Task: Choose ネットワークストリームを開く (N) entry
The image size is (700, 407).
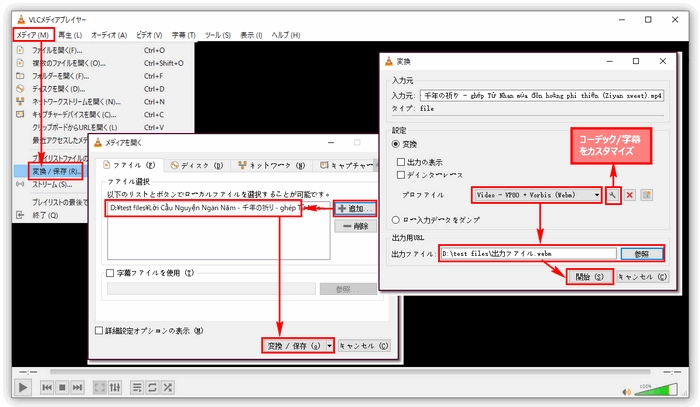Action: [104, 102]
